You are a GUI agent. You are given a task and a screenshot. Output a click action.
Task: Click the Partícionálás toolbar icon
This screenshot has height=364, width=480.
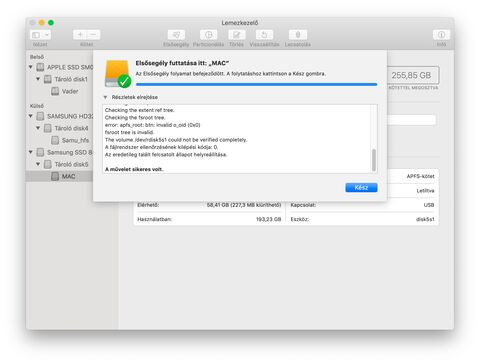coord(208,35)
